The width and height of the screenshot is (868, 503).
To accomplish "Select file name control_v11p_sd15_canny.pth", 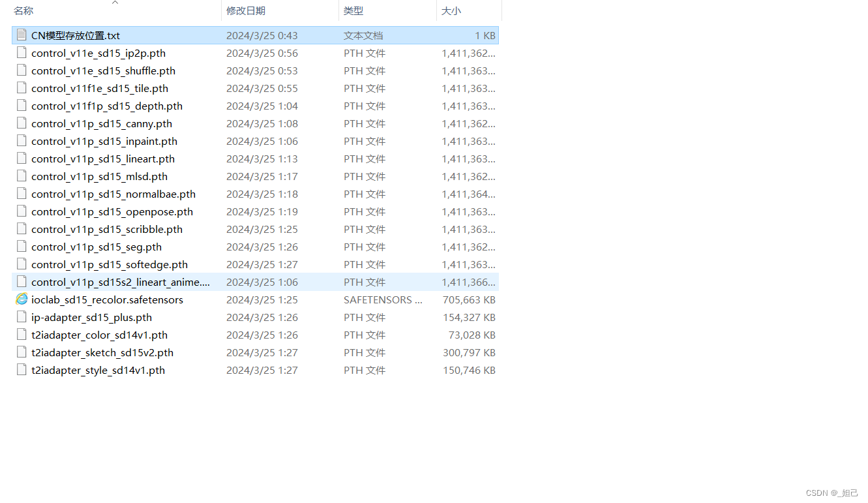I will tap(102, 123).
